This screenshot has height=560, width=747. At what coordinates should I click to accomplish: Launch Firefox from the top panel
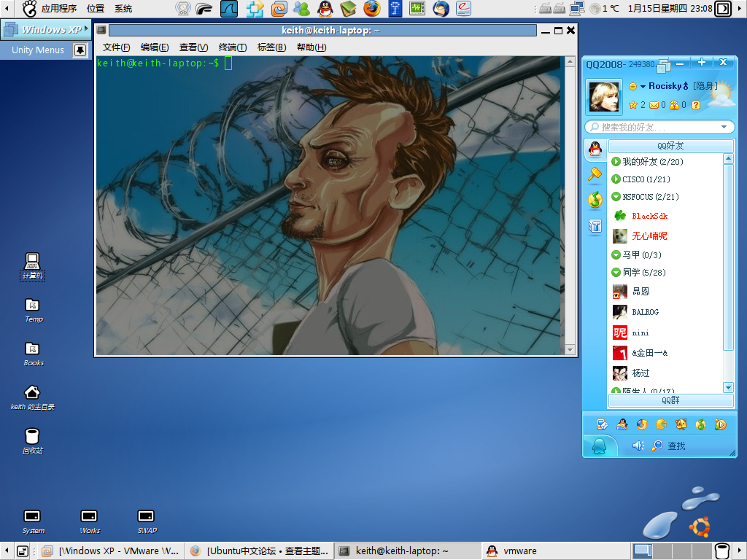[x=371, y=9]
